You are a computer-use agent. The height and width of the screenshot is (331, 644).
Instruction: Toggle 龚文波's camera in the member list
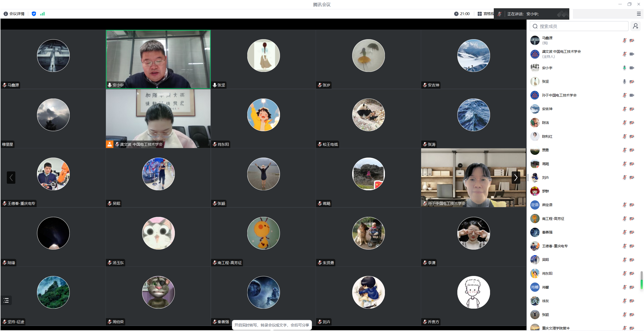pos(632,54)
